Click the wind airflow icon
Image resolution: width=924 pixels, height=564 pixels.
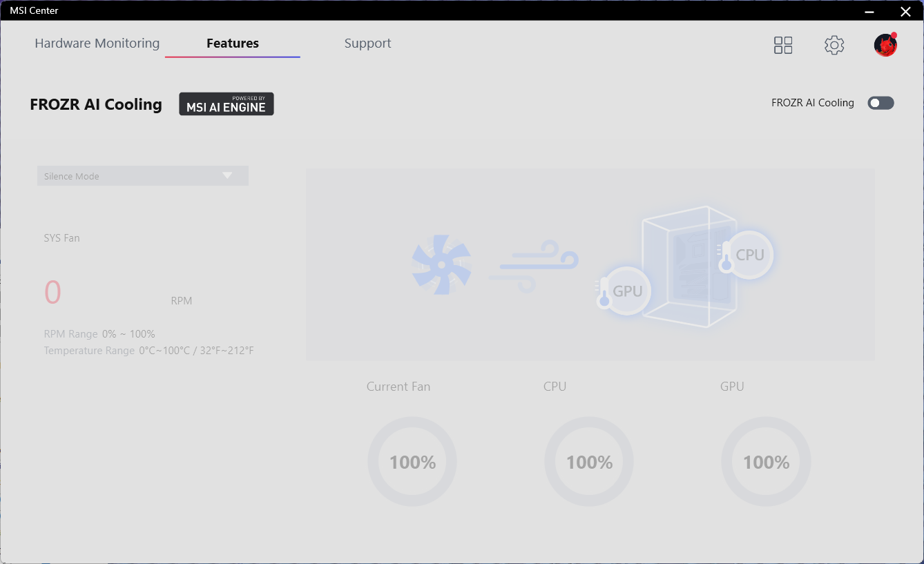click(533, 266)
